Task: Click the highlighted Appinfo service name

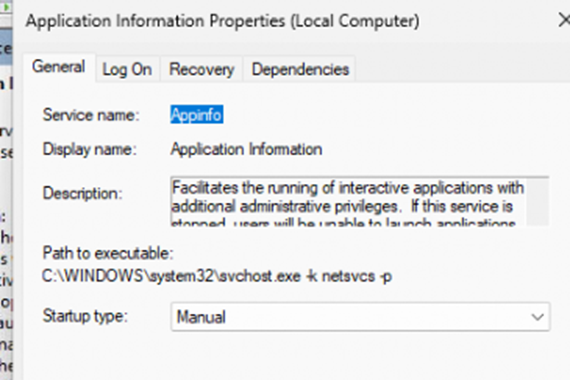Action: click(x=196, y=115)
